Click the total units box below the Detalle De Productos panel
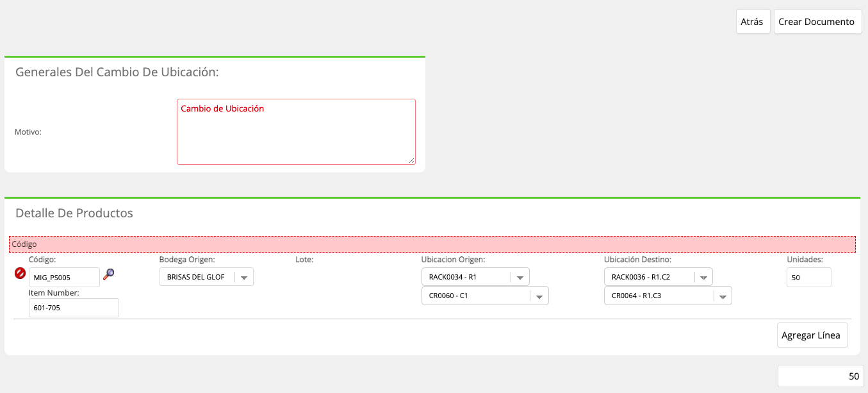 821,376
